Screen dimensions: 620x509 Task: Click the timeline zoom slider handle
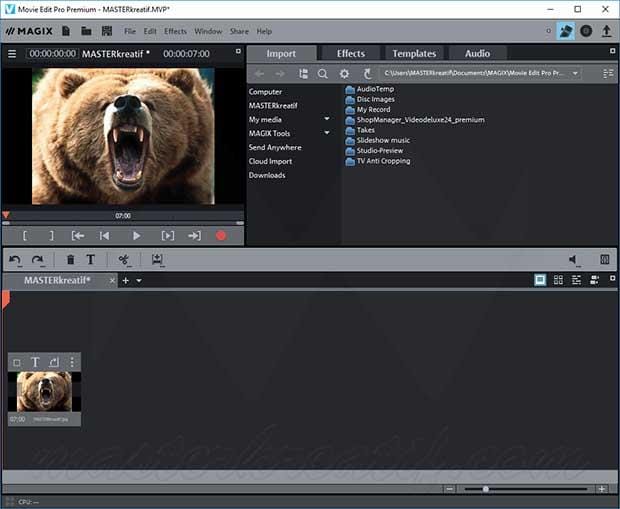pyautogui.click(x=486, y=489)
